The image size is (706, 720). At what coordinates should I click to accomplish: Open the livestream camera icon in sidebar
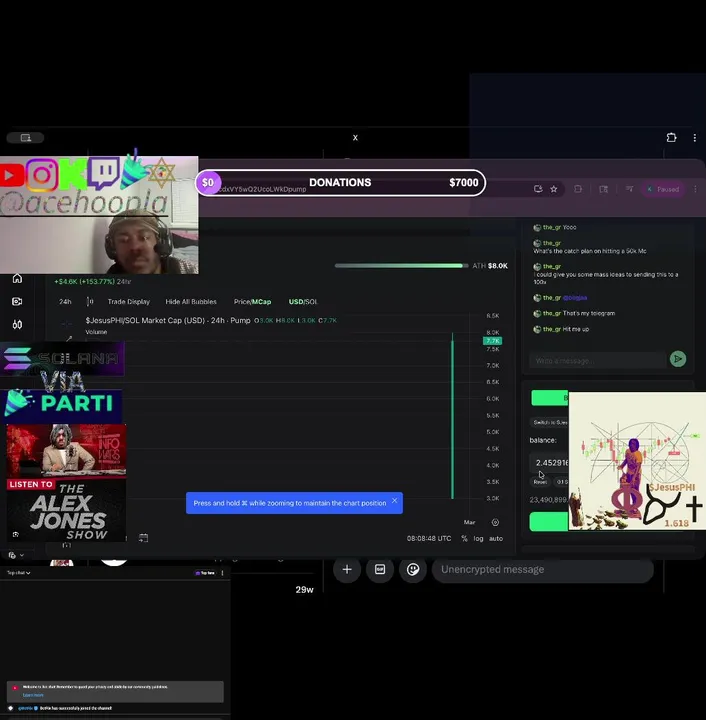point(17,301)
